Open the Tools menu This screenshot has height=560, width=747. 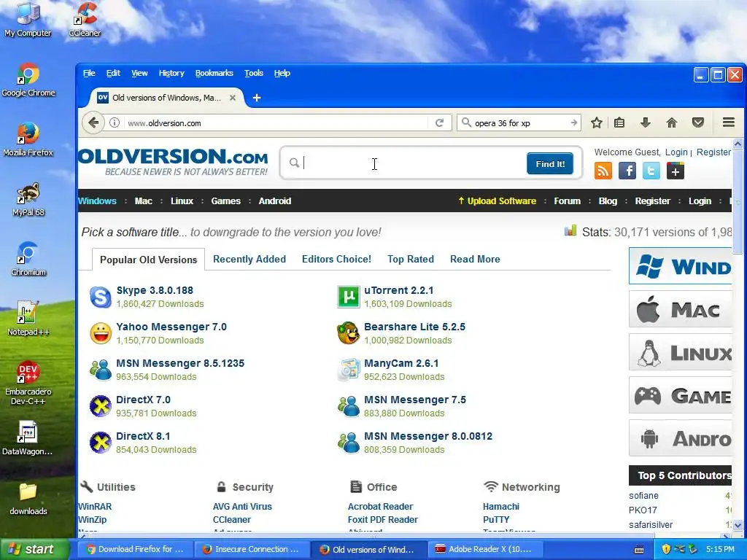point(253,73)
